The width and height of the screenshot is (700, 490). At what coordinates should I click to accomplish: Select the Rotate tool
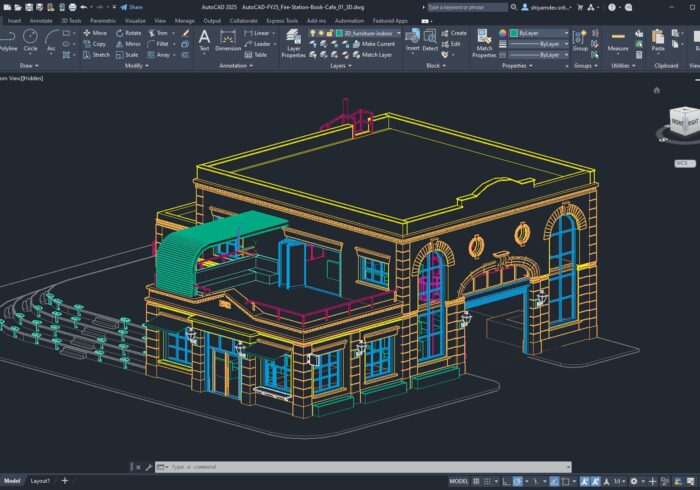pos(128,33)
